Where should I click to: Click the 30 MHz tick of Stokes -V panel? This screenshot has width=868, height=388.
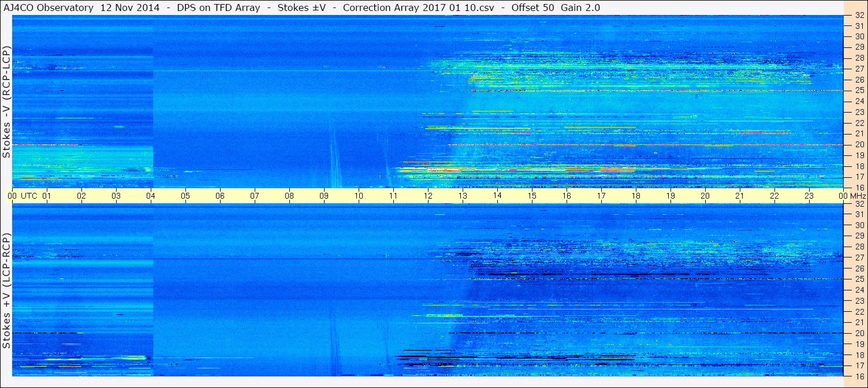coord(859,36)
